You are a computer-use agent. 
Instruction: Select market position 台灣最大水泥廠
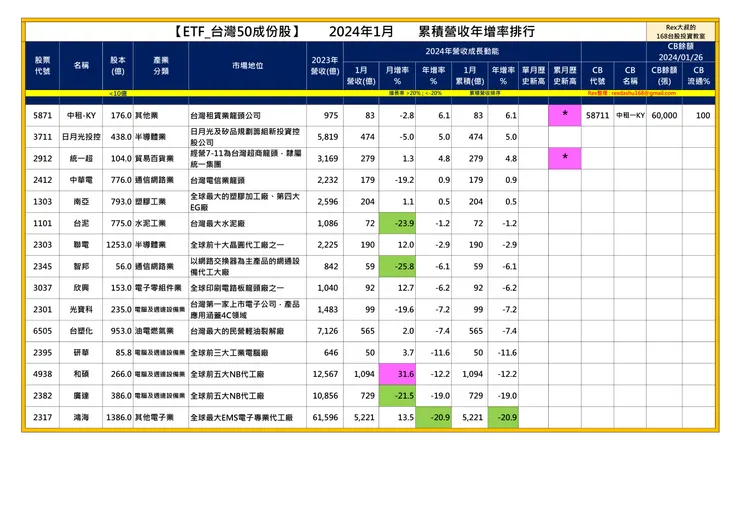(218, 223)
